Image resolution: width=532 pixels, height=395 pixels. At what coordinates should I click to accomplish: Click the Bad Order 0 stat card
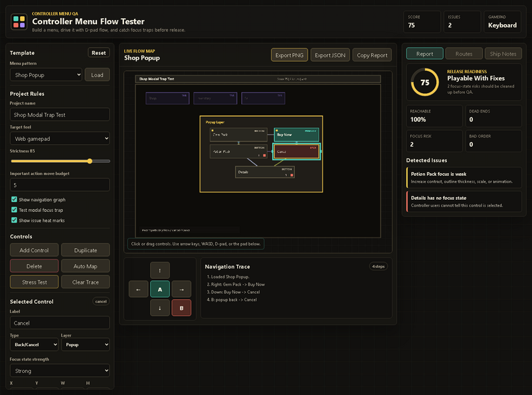pos(493,141)
